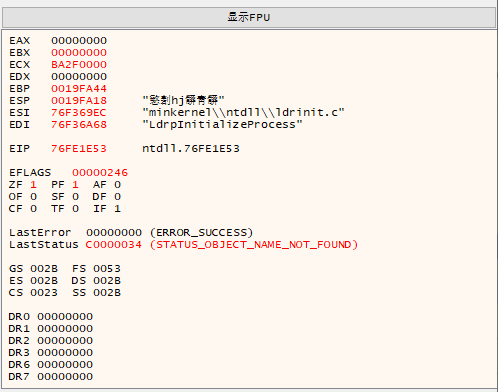This screenshot has width=498, height=392.
Task: Click the garbled string beside ESP
Action: point(183,100)
